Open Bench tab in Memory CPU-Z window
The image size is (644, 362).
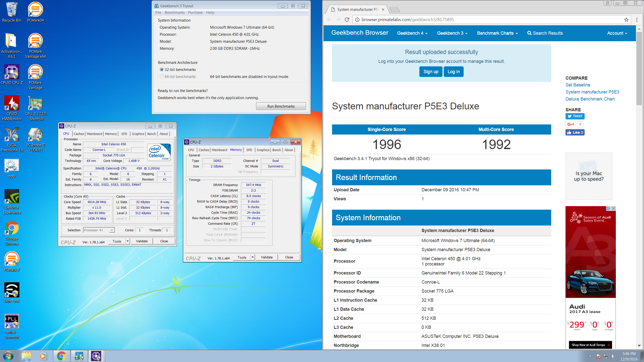(x=276, y=150)
